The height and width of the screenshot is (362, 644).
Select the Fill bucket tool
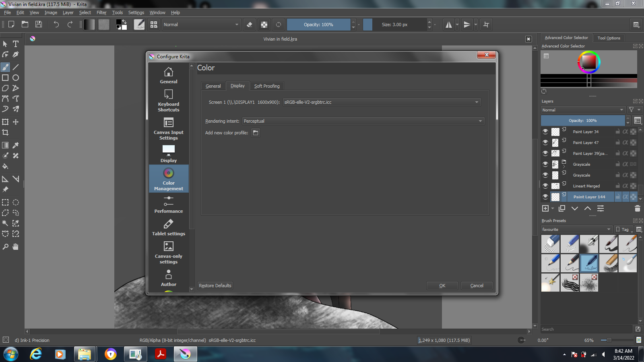(x=5, y=166)
